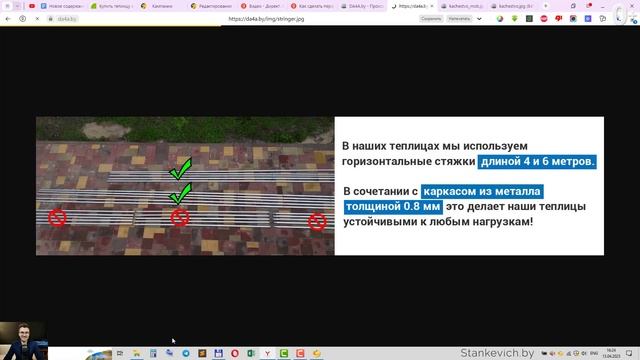This screenshot has width=640, height=360.
Task: Click the 'Сохранить' button in toolbar
Action: coord(431,19)
